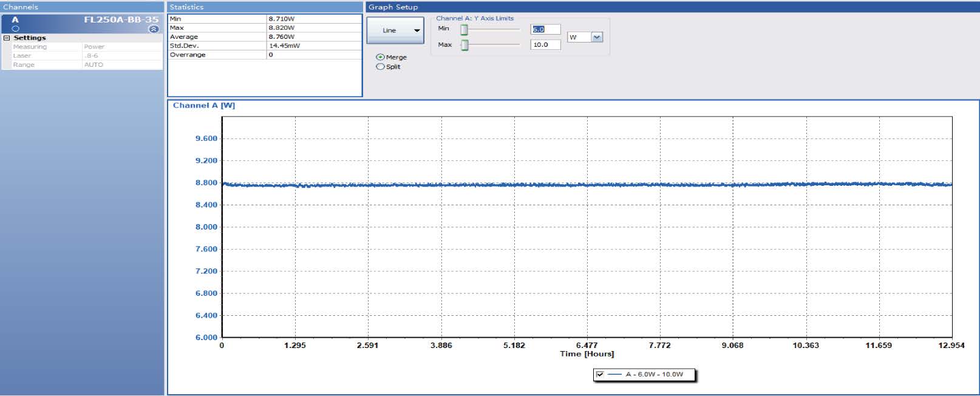Select the Measuring Power setting row
Screen dimensions: 980x396
82,47
